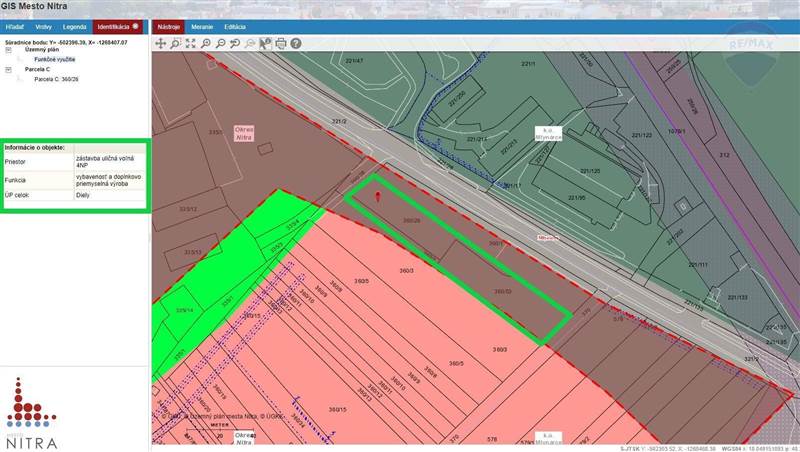Click the Okres Nitra label near the map's top-left

coord(244,134)
